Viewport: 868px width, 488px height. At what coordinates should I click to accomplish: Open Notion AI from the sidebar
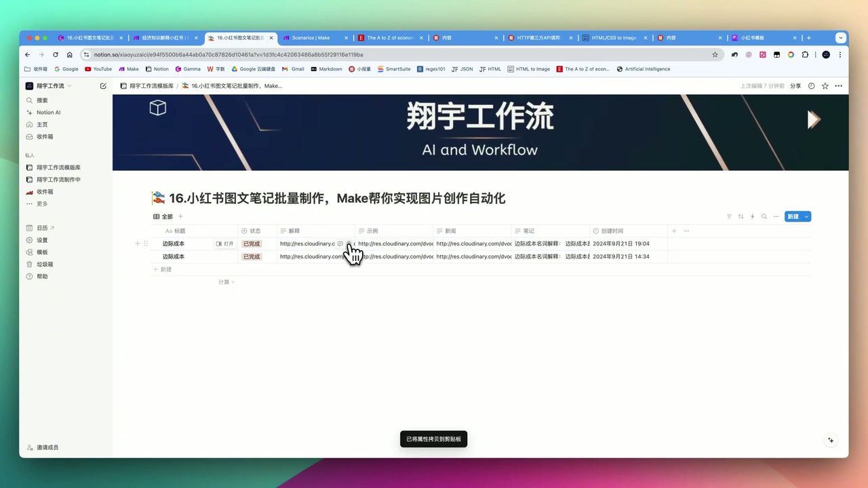point(47,112)
